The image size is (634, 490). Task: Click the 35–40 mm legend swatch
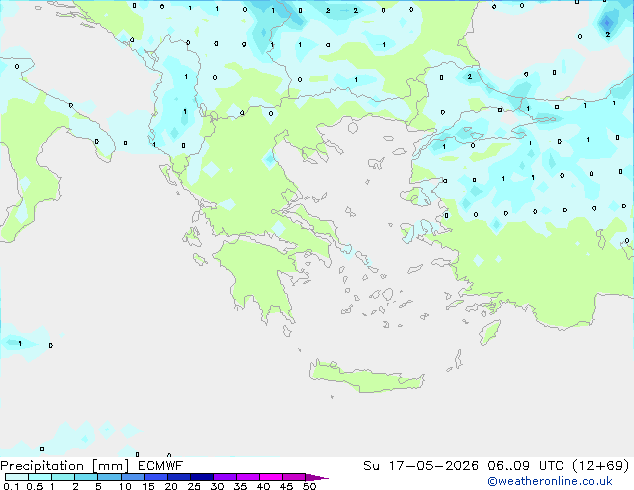[247, 477]
